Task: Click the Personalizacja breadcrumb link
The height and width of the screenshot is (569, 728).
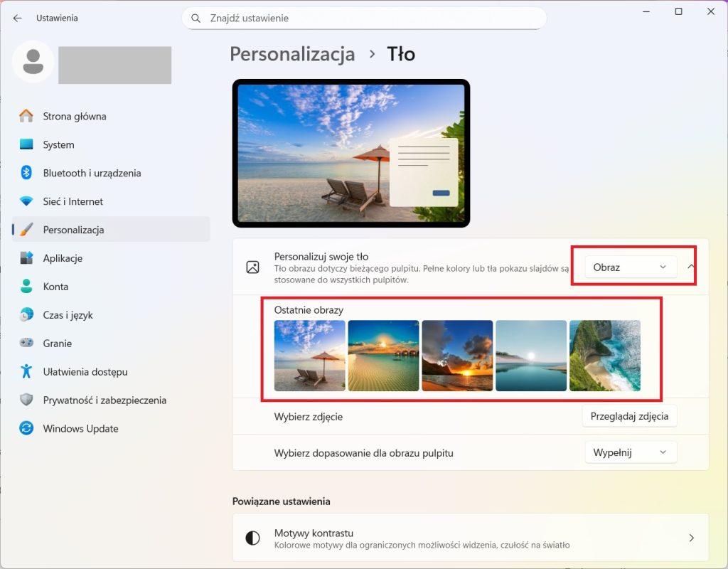Action: [292, 54]
